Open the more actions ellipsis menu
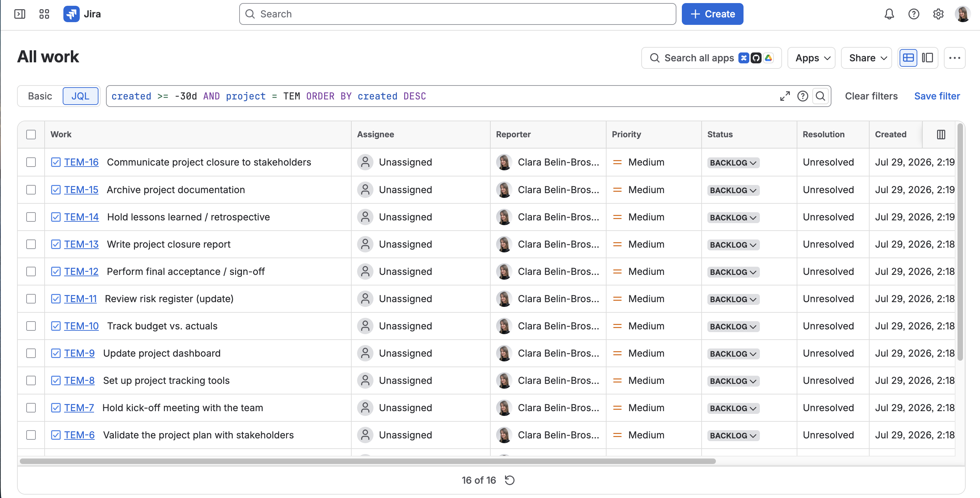980x498 pixels. [954, 58]
